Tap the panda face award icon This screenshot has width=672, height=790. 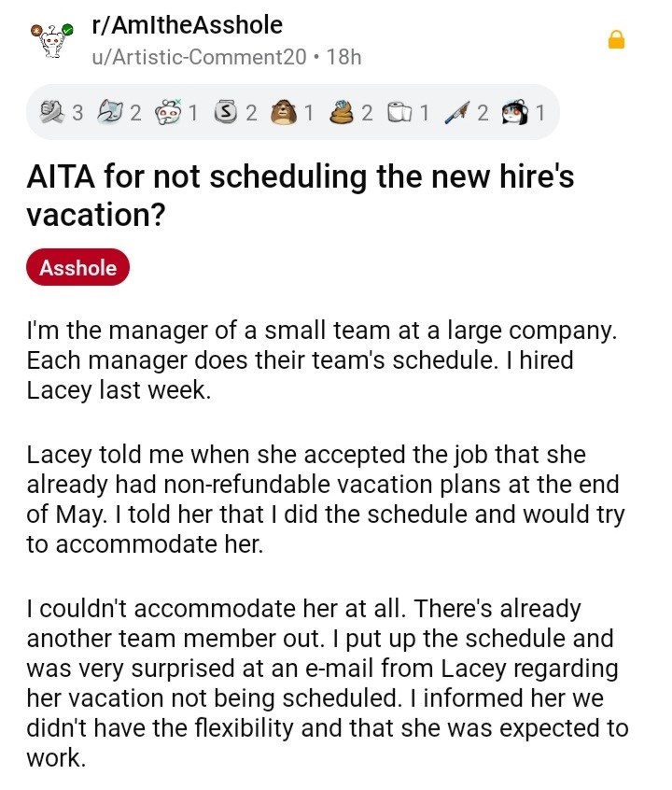tap(516, 113)
